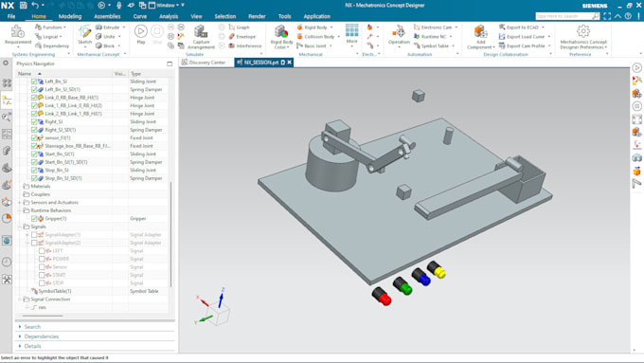The image size is (644, 363).
Task: Click the Save icon in title bar
Action: point(23,6)
